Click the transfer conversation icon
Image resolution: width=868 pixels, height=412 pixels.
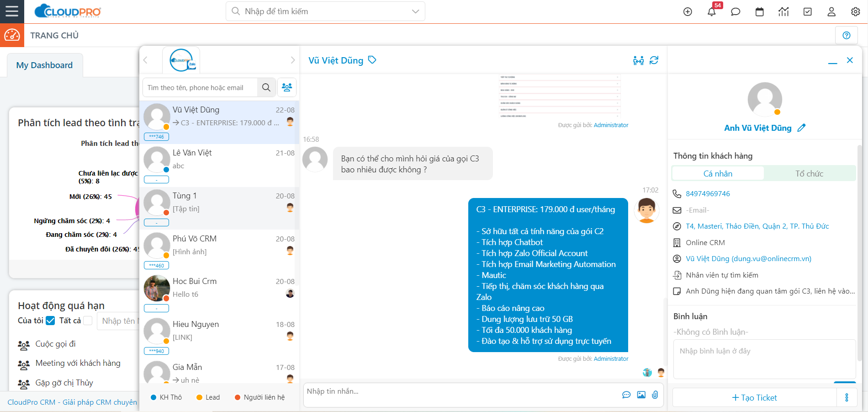point(639,60)
